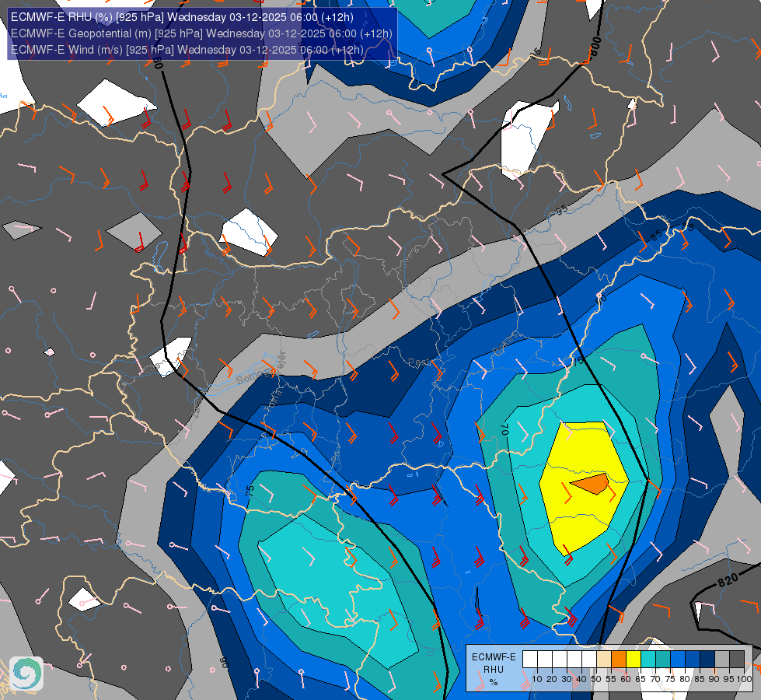Select the ECMWF-E Geopotential (m) title line
Viewport: 761px width, 700px height.
point(201,33)
